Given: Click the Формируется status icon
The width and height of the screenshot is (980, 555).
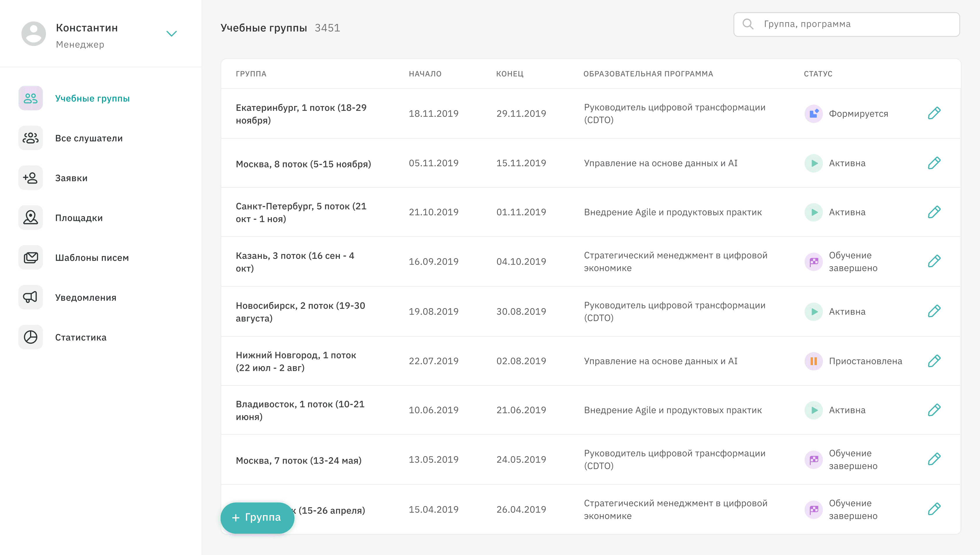Looking at the screenshot, I should click(x=814, y=114).
